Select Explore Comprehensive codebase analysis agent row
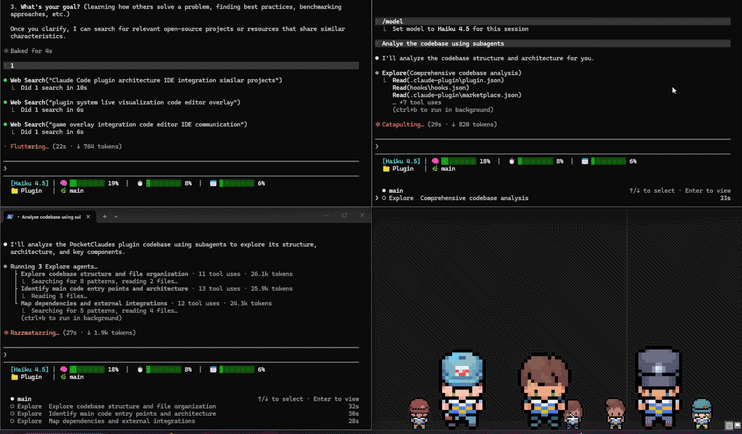The image size is (742, 434). [x=556, y=198]
